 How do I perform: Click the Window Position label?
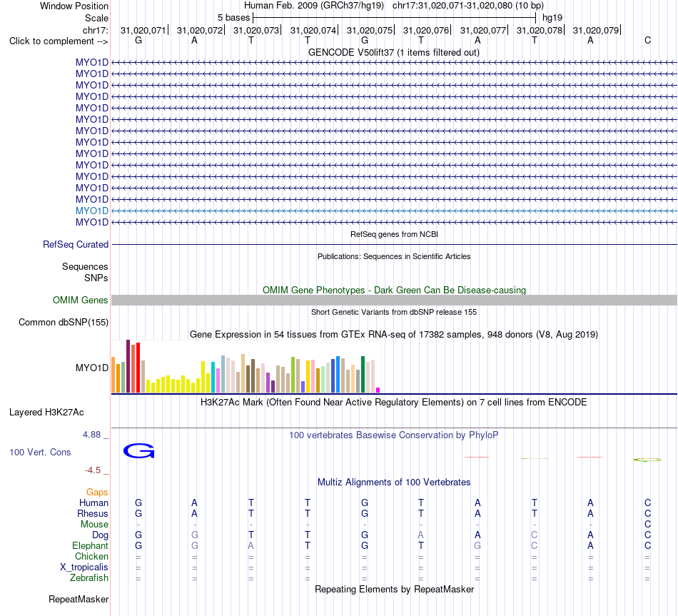[x=74, y=6]
